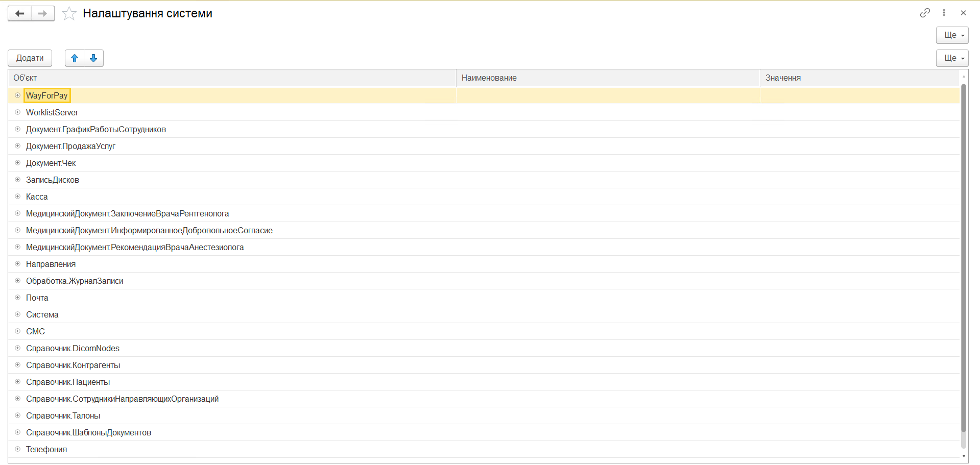The height and width of the screenshot is (465, 980).
Task: Add page to favorites with star icon
Action: [69, 14]
